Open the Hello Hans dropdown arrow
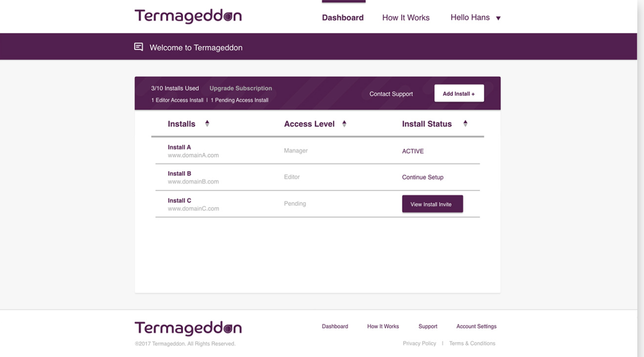Viewport: 644px width, 357px height. click(x=498, y=18)
